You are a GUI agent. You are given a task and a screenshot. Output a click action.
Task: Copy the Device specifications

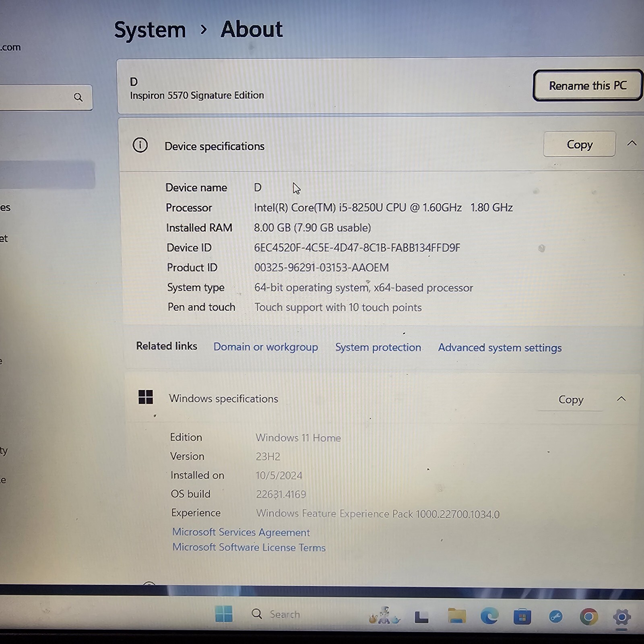tap(579, 144)
